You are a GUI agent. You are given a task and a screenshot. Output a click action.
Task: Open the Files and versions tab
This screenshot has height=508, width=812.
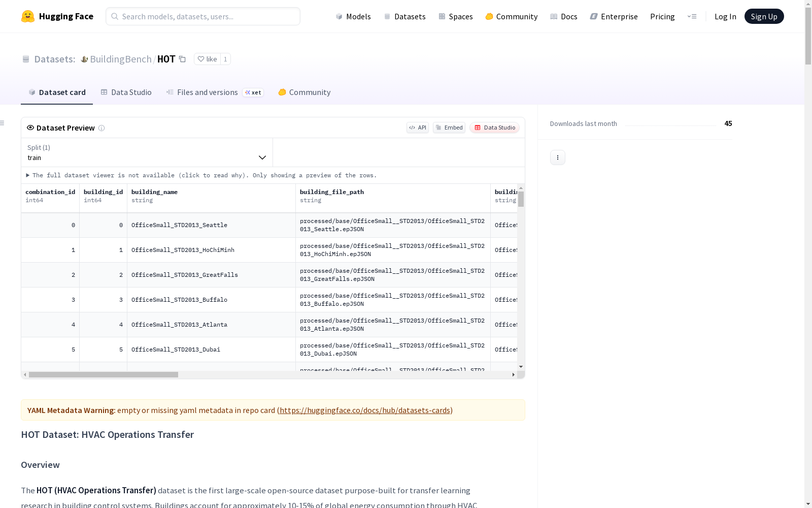pos(215,92)
